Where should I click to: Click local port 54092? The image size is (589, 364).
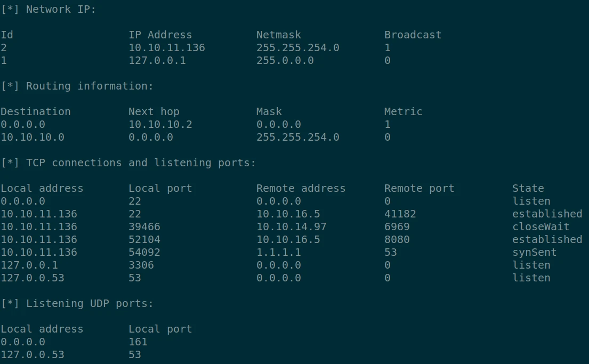[x=144, y=252]
